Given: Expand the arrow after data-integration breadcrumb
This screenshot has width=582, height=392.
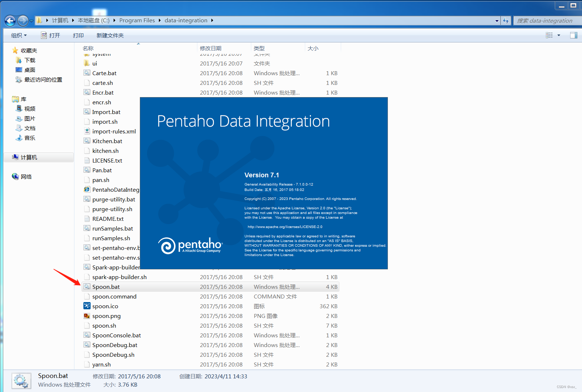Looking at the screenshot, I should (212, 20).
